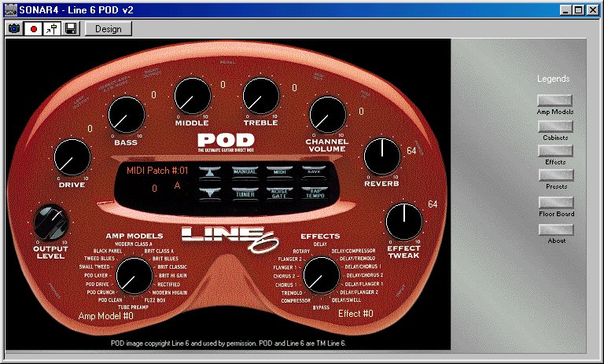Open the Amp Models legend button

555,100
